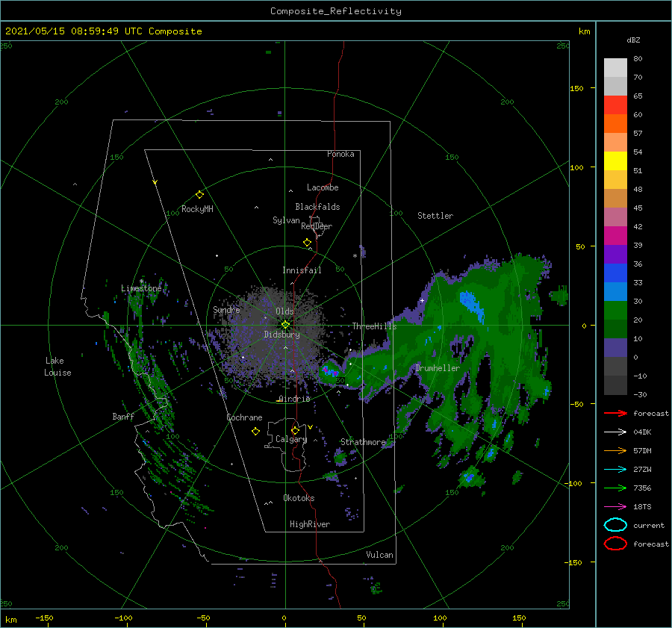
Task: Click the dBZ legend heading
Action: (x=633, y=40)
